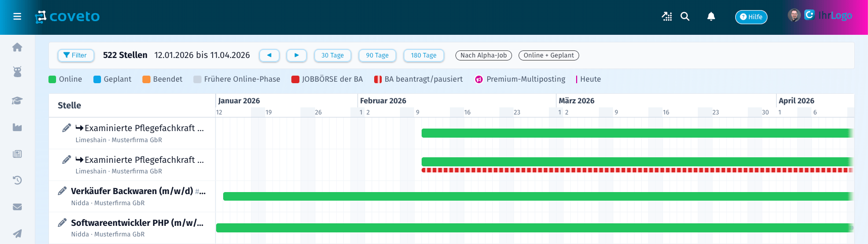The height and width of the screenshot is (244, 868).
Task: Open the user profile avatar
Action: coord(794,15)
